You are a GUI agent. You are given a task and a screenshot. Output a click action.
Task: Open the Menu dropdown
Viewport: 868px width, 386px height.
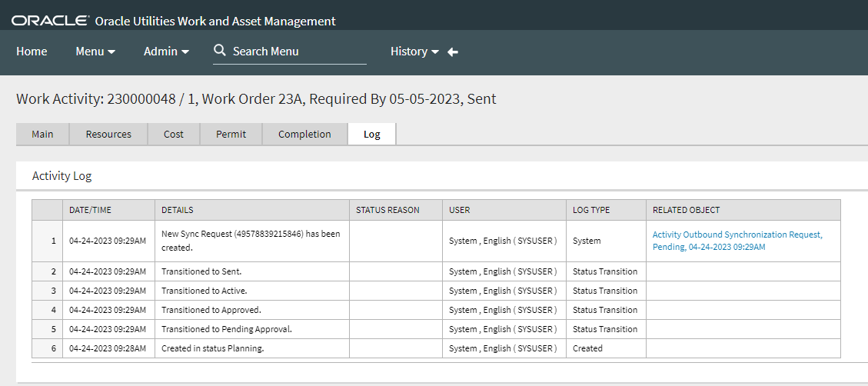[95, 52]
